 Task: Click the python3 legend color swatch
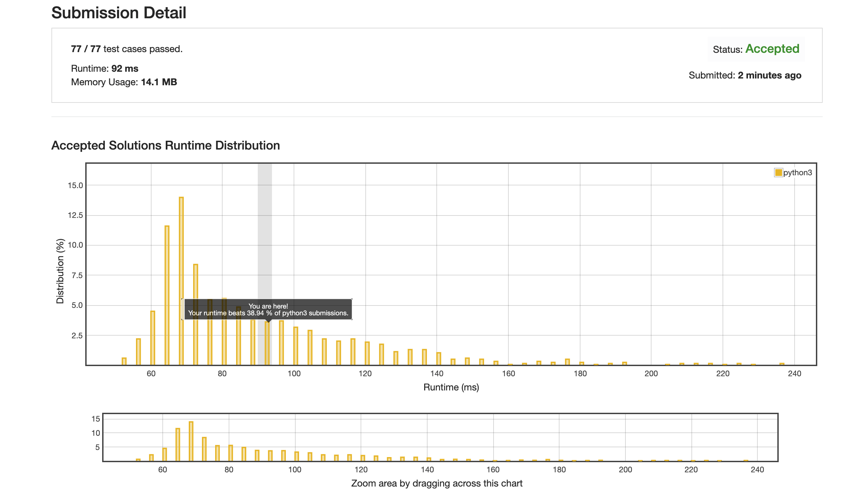coord(778,173)
